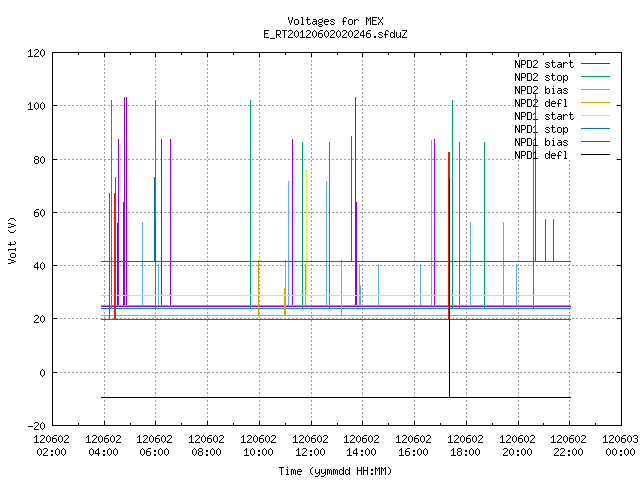Click the green NPD2 stop legend line

pos(595,77)
